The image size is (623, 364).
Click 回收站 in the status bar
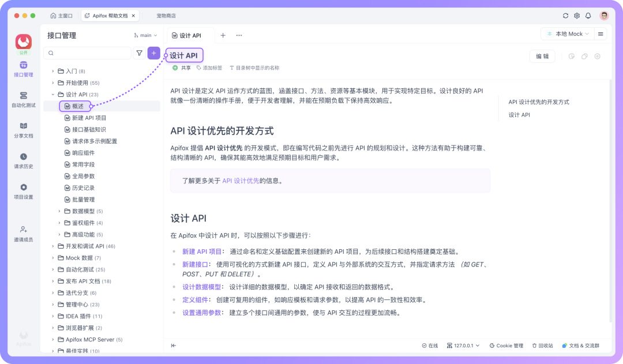coord(542,346)
